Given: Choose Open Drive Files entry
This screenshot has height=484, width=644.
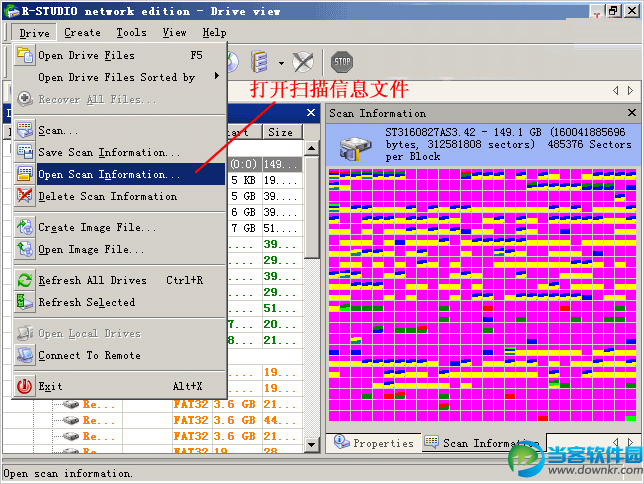Looking at the screenshot, I should pyautogui.click(x=120, y=55).
